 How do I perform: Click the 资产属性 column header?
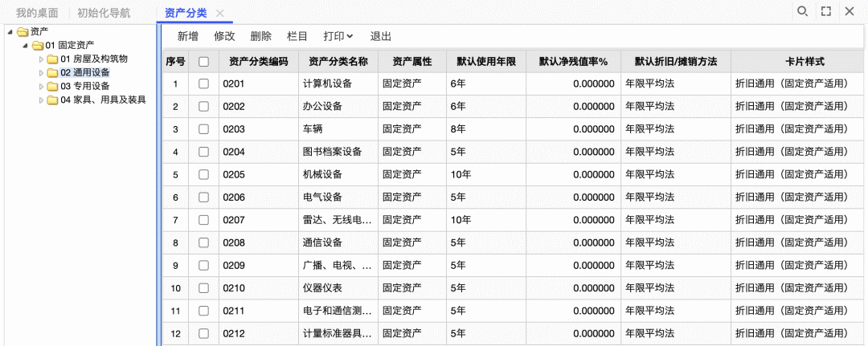(x=412, y=62)
